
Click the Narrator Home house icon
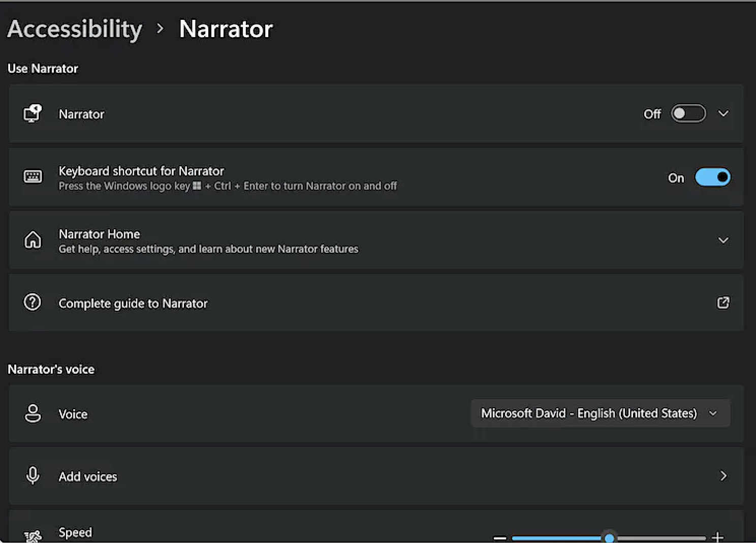[x=33, y=240]
